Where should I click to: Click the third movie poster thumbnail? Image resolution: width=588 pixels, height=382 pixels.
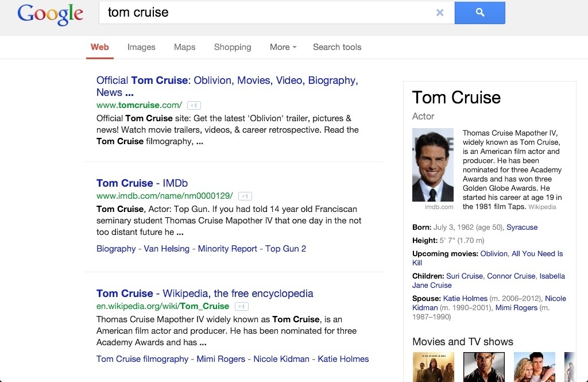(x=535, y=367)
